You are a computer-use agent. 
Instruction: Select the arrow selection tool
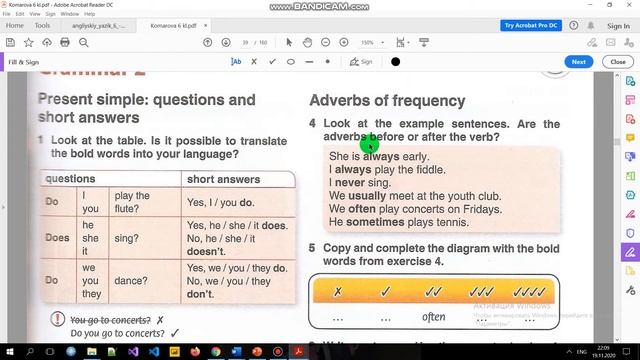(x=289, y=42)
